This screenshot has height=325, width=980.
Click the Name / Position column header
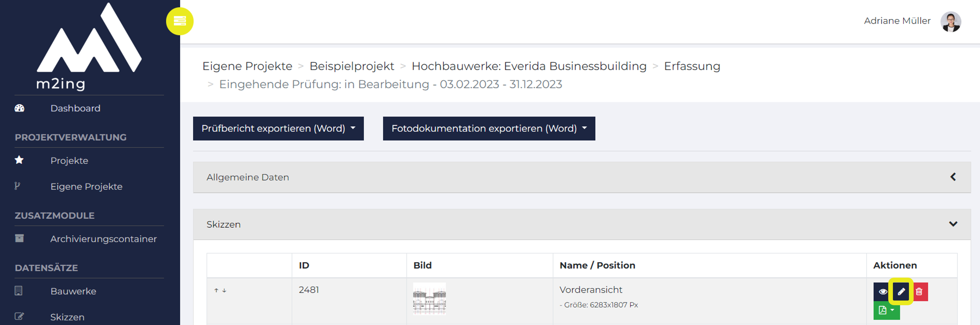pos(597,265)
